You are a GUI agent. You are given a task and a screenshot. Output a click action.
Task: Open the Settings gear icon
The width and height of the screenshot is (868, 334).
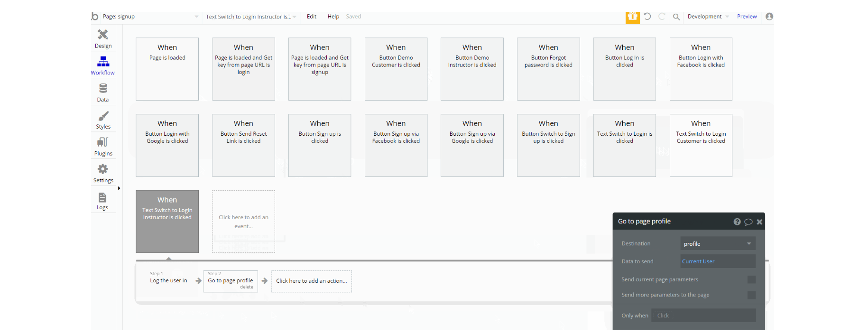pos(103,169)
